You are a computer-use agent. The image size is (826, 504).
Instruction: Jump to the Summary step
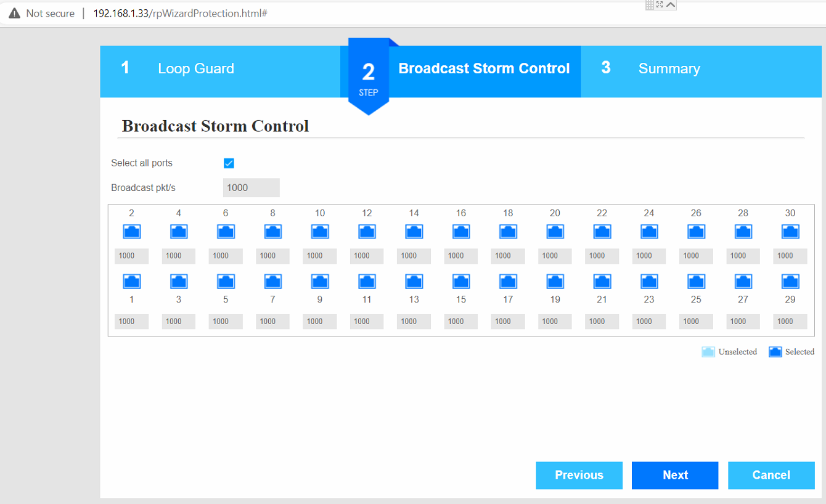pyautogui.click(x=669, y=68)
